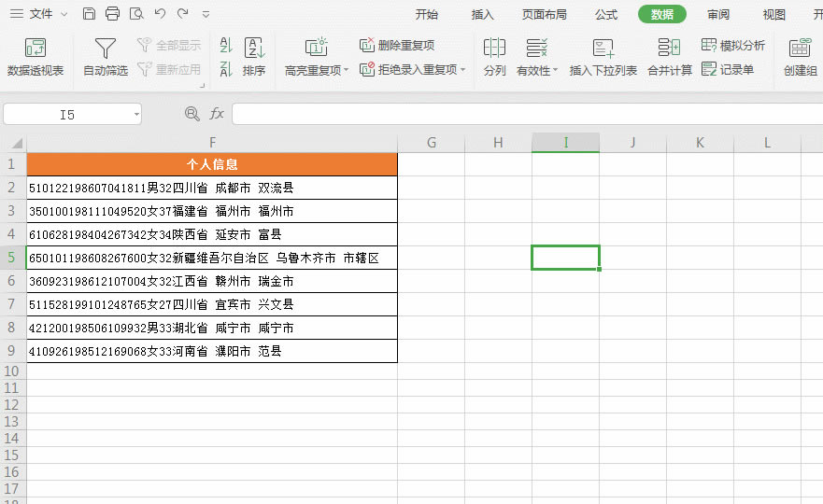Click 拒绝录入重复项

(409, 69)
